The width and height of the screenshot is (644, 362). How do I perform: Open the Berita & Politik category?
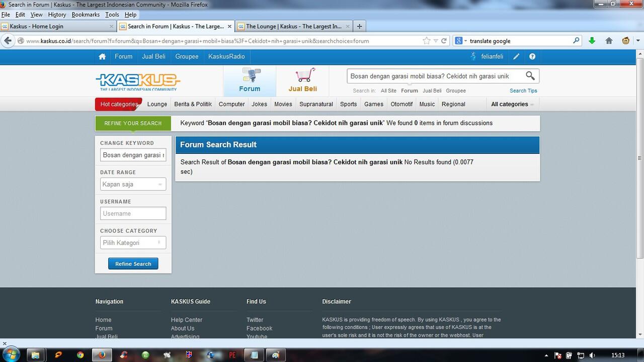coord(193,104)
